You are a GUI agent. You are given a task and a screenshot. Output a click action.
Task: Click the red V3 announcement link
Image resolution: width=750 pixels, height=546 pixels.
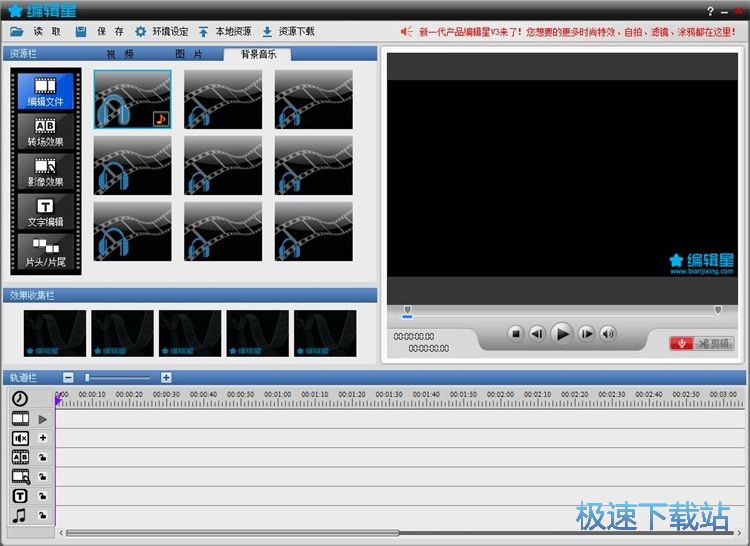pos(577,32)
